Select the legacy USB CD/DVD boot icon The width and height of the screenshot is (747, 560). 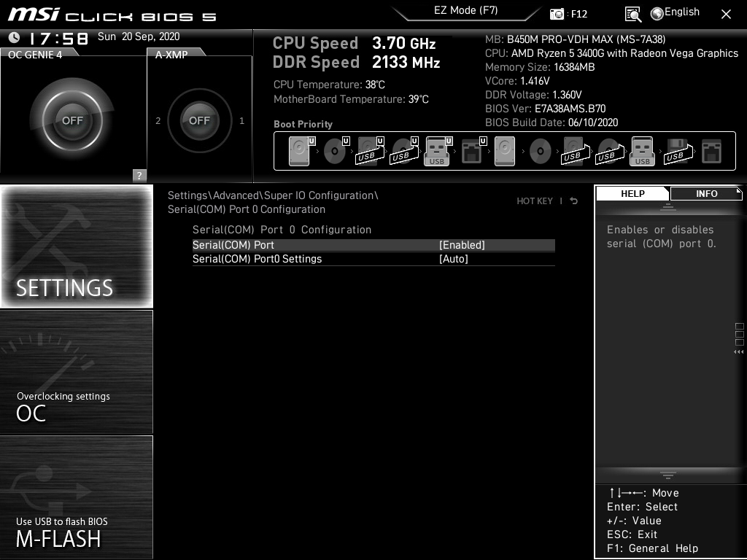611,151
